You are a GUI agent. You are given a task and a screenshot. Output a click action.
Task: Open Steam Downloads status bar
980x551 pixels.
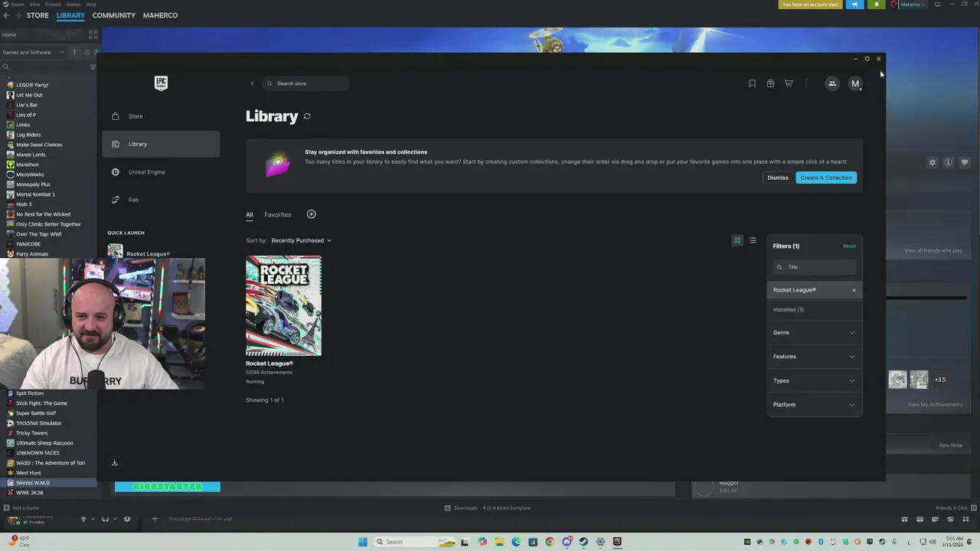pos(488,508)
